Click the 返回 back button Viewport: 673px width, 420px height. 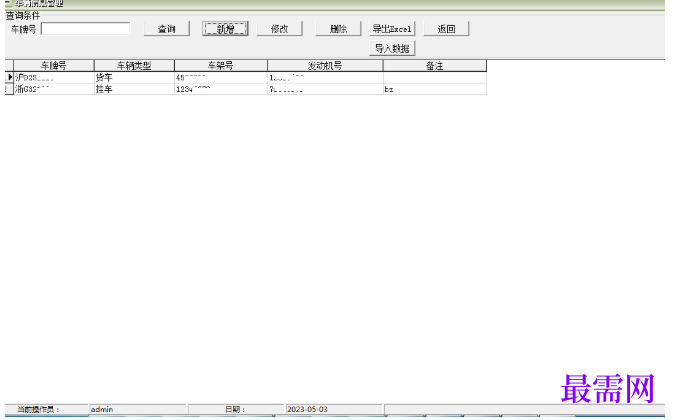(446, 29)
